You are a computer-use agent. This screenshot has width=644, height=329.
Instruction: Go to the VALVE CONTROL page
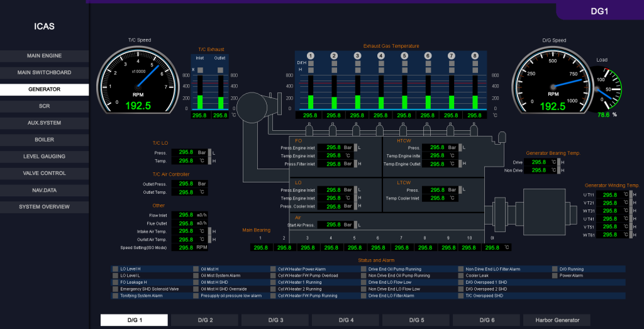[x=44, y=173]
